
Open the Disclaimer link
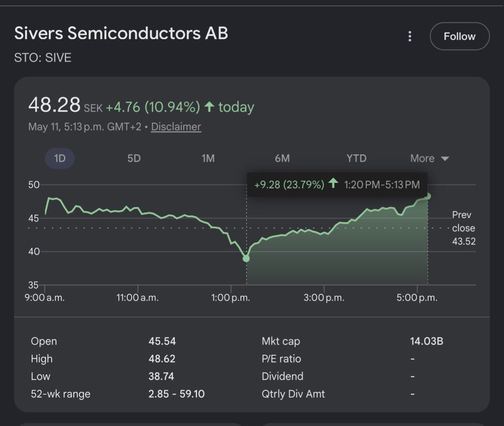pyautogui.click(x=176, y=127)
